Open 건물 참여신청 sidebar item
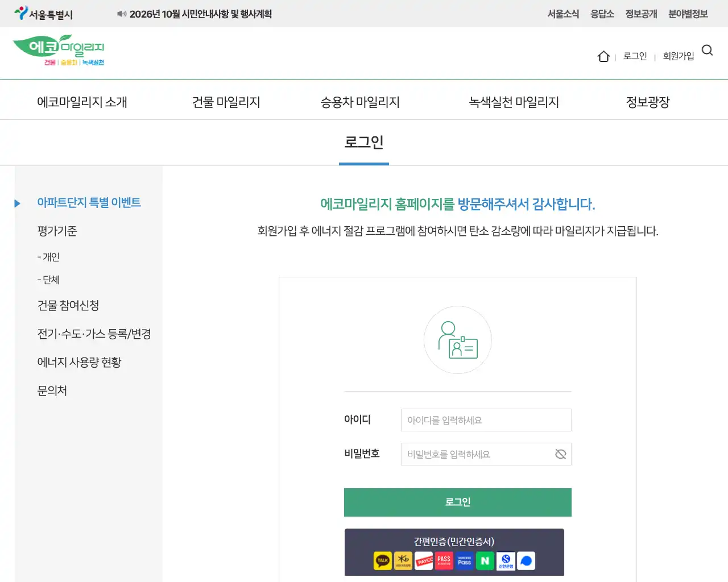This screenshot has width=728, height=582. [68, 306]
